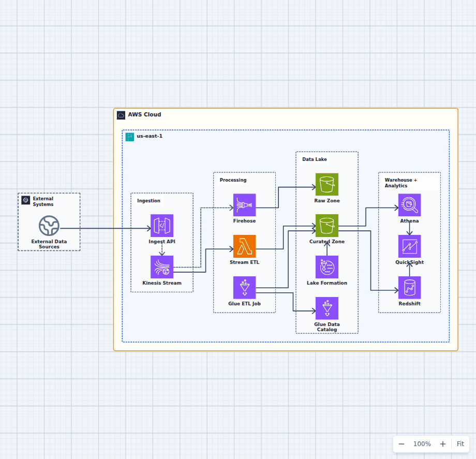Click the us-east-1 region flag icon
This screenshot has height=459, width=476.
click(130, 137)
